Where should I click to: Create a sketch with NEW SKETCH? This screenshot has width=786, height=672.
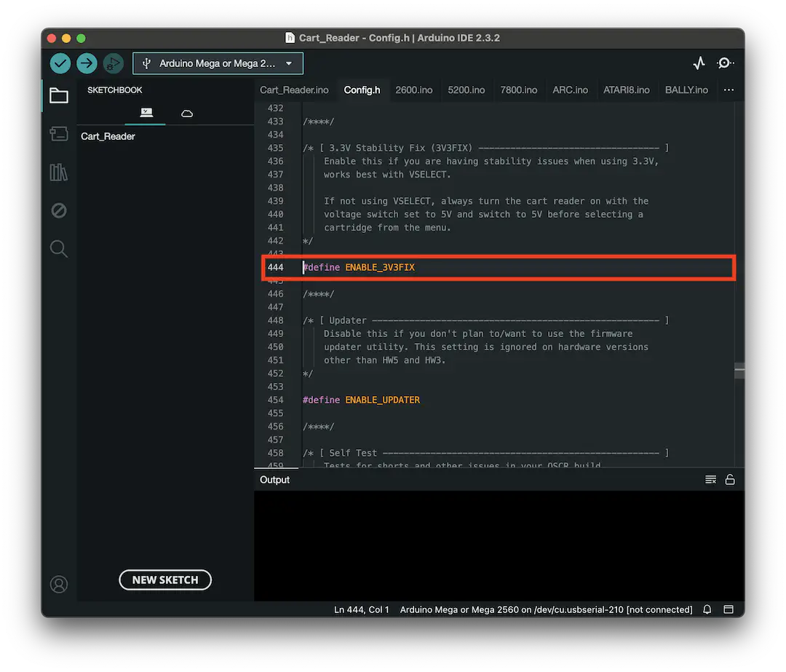[x=165, y=580]
